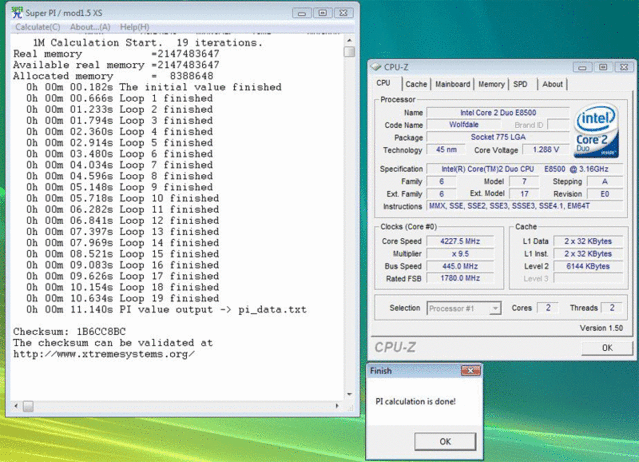Click the 'Version 1.50' label in CPU-Z
The width and height of the screenshot is (639, 462).
tap(601, 328)
